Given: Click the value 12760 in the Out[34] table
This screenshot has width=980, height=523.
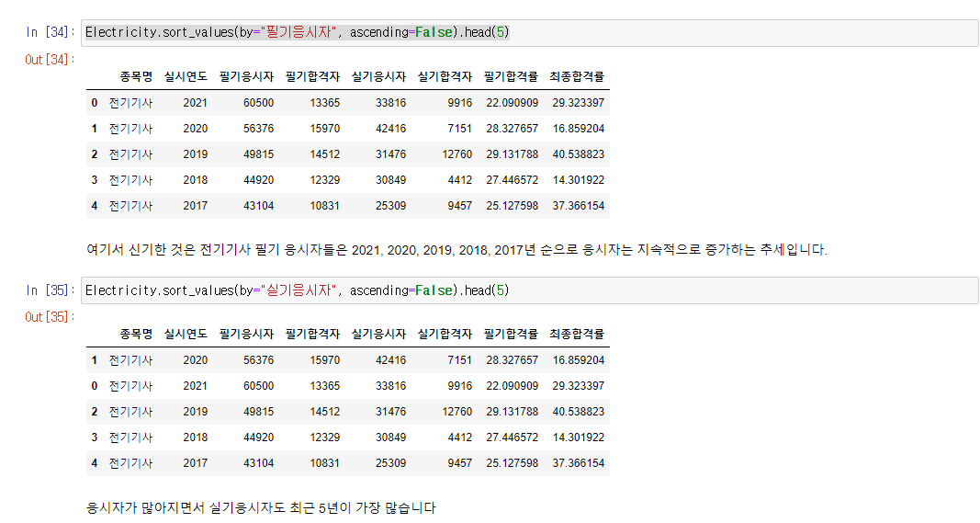Looking at the screenshot, I should pos(456,153).
